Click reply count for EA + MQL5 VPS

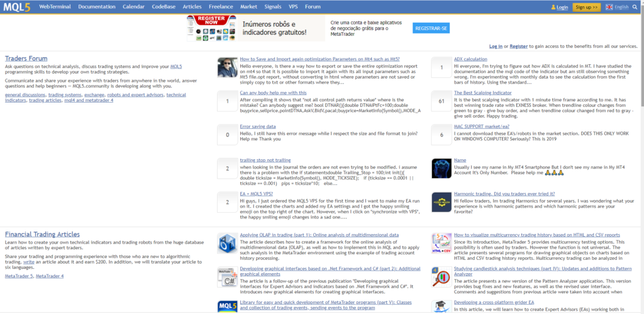227,202
